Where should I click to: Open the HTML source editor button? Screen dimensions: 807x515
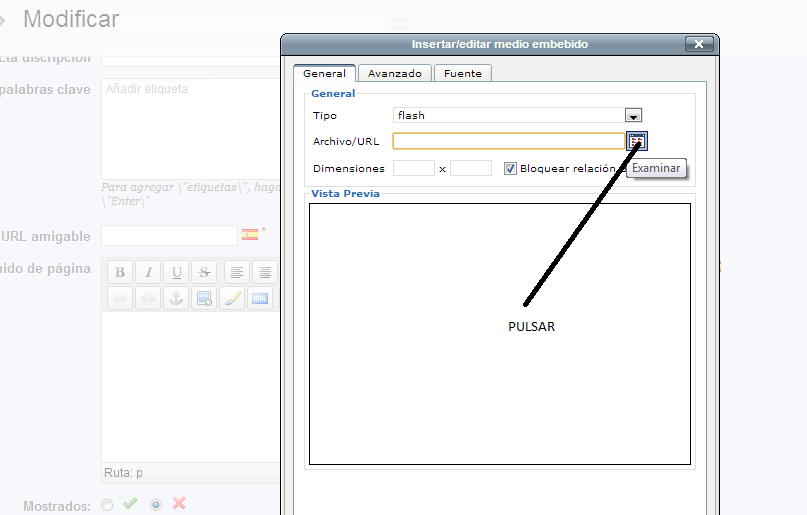(x=260, y=298)
